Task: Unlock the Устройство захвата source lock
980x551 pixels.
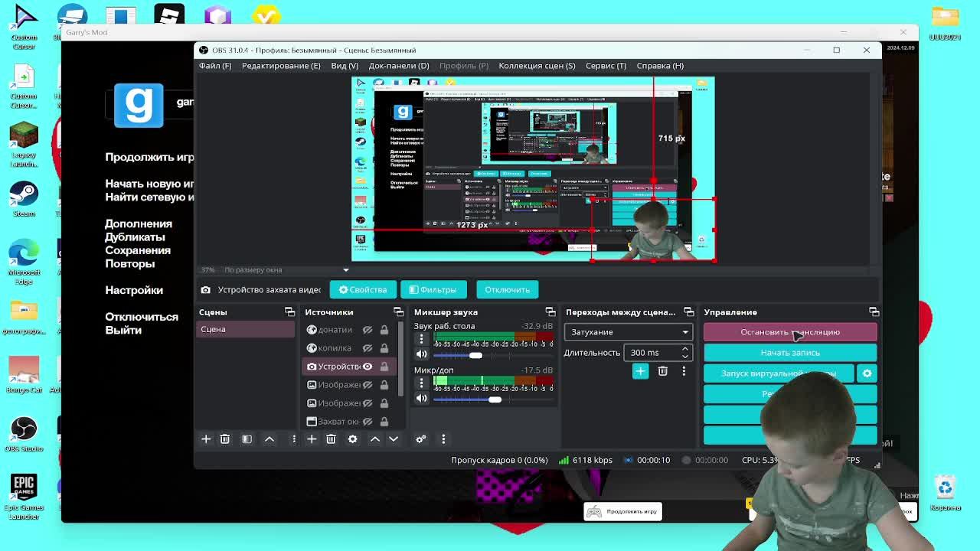Action: [x=384, y=367]
